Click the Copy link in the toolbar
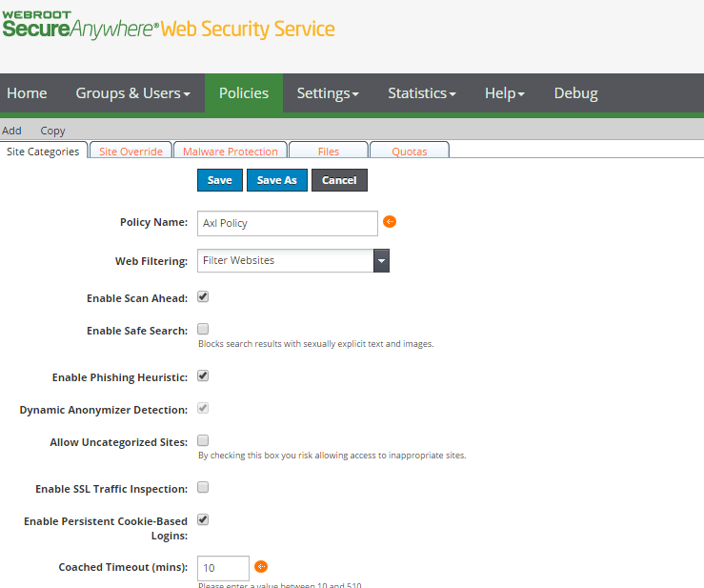Image resolution: width=704 pixels, height=588 pixels. (52, 131)
